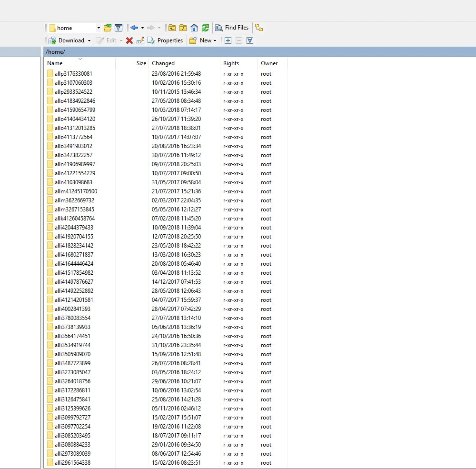Click folder icon of allm41245170500
This screenshot has height=469, width=476.
50,191
